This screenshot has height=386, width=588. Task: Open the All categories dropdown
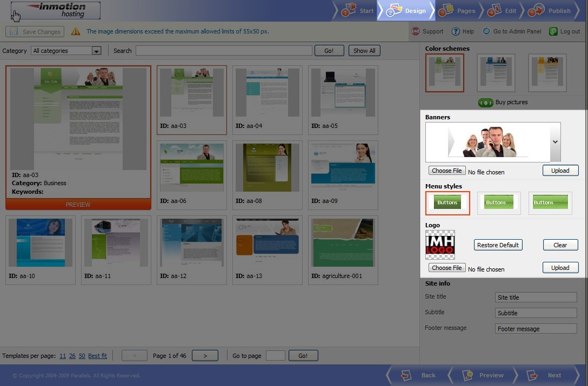[66, 51]
